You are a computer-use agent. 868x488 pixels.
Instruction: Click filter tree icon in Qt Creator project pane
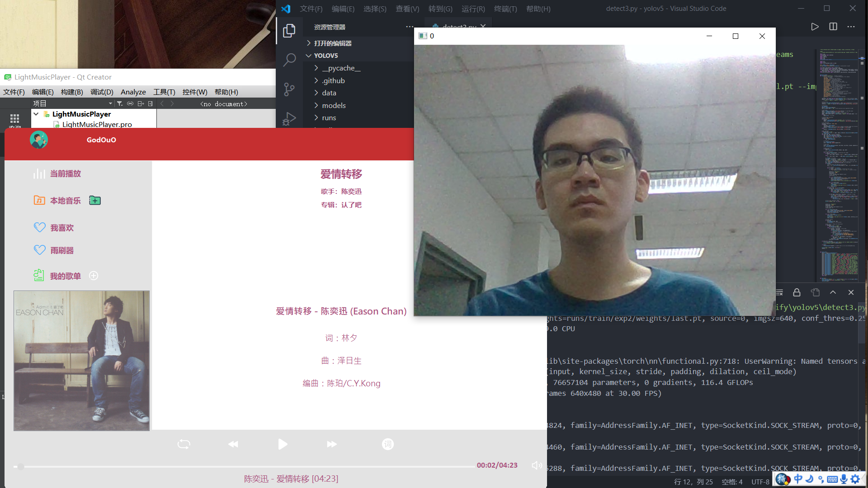(x=120, y=103)
